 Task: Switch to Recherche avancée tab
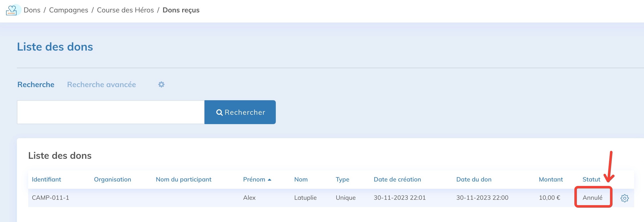[x=101, y=84]
